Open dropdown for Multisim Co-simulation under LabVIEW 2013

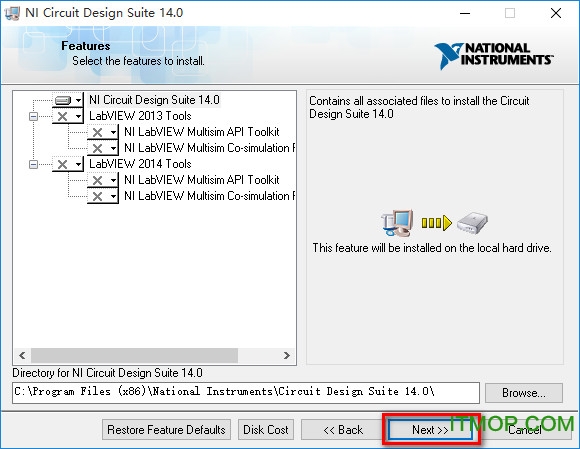[x=103, y=148]
